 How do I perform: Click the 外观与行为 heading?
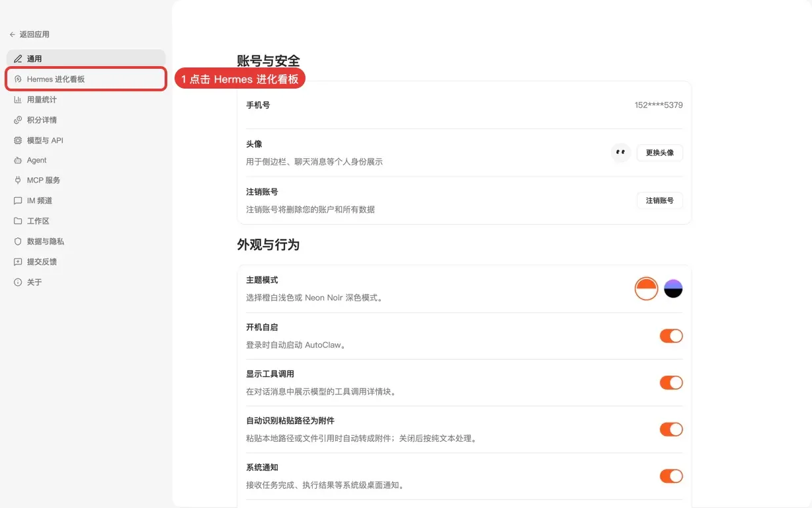pyautogui.click(x=268, y=245)
